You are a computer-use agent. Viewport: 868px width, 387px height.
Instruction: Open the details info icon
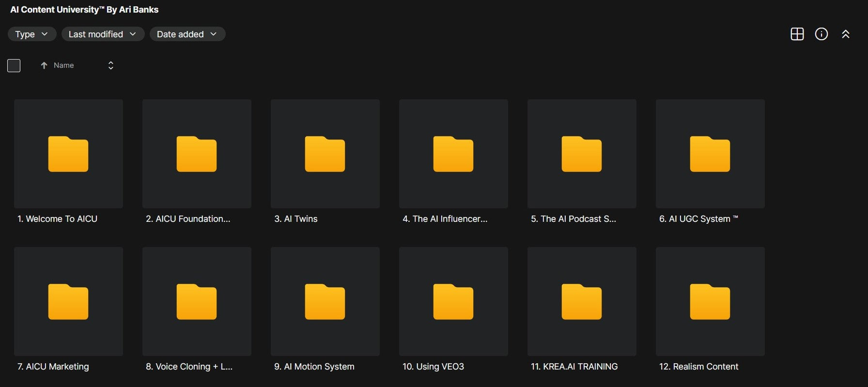click(821, 34)
